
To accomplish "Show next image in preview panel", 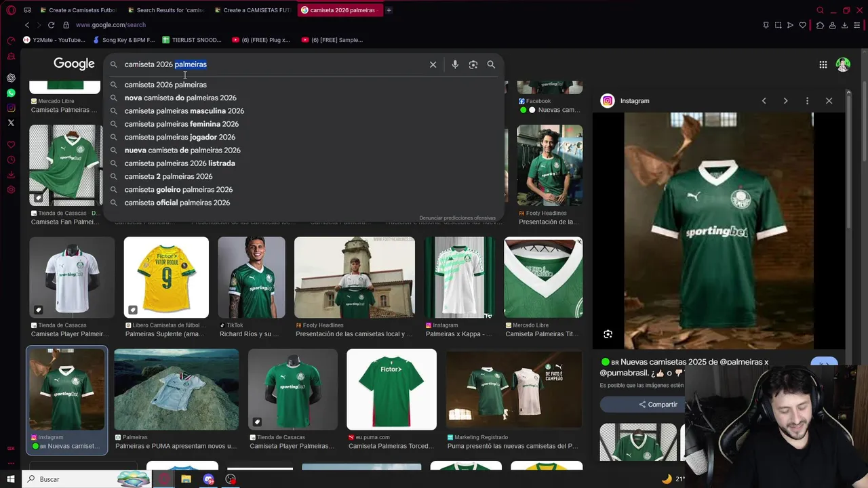I will [x=785, y=101].
